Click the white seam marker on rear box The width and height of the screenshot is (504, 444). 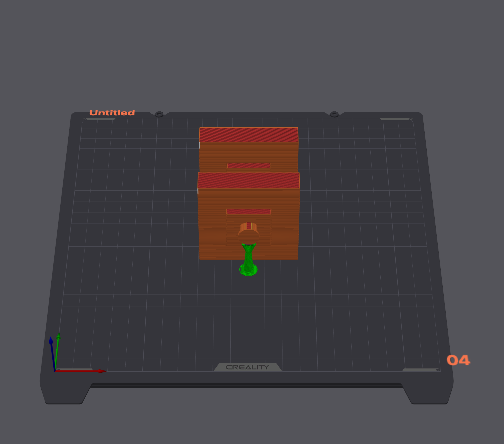(199, 145)
